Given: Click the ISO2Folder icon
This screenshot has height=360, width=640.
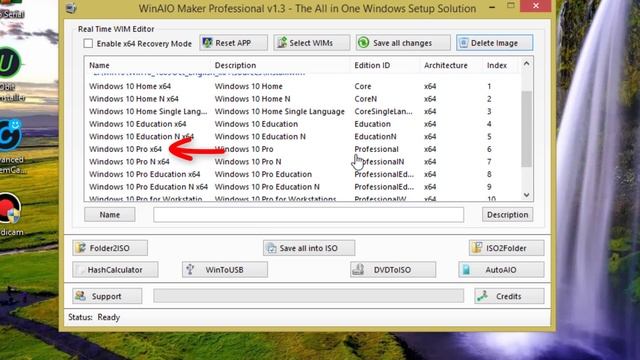Looking at the screenshot, I should click(x=477, y=247).
